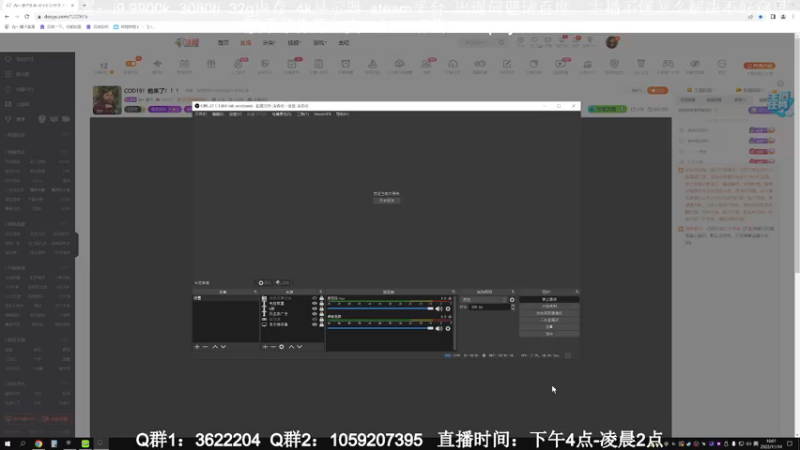
Task: Open the OBS 视图 menu
Action: tap(235, 114)
